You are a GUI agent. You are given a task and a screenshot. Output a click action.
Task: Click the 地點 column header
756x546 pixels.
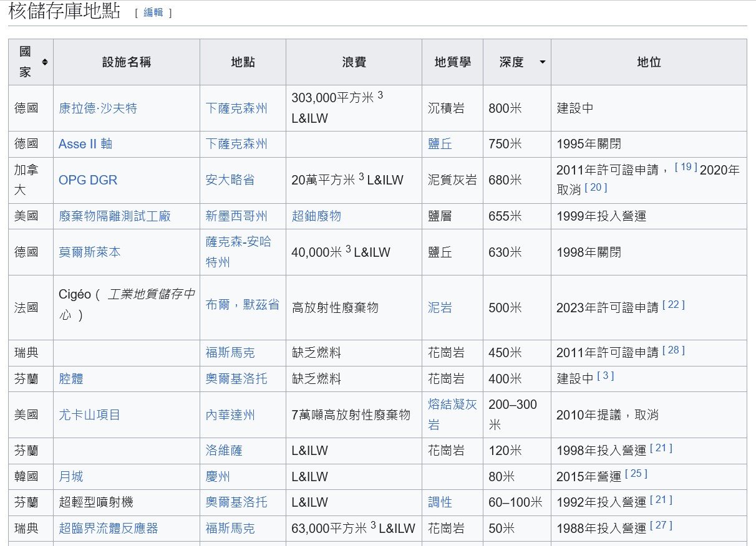point(243,62)
